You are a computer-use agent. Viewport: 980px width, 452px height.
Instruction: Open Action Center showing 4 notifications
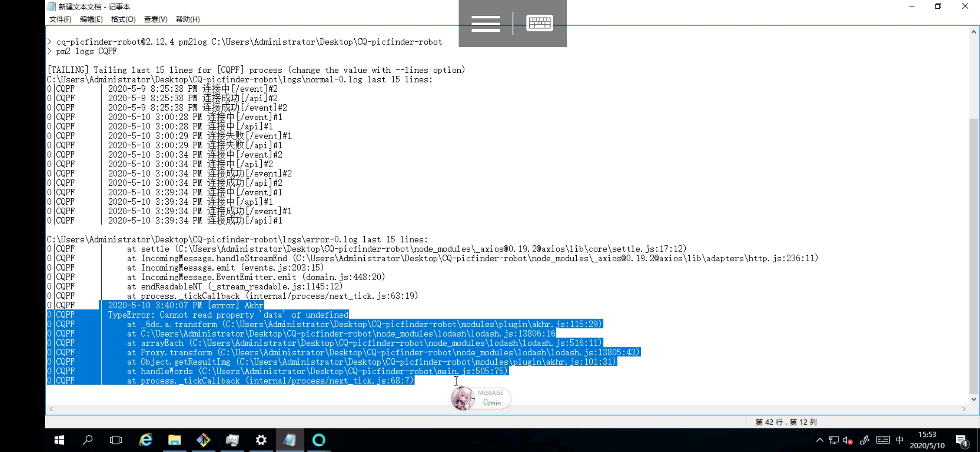(x=962, y=440)
